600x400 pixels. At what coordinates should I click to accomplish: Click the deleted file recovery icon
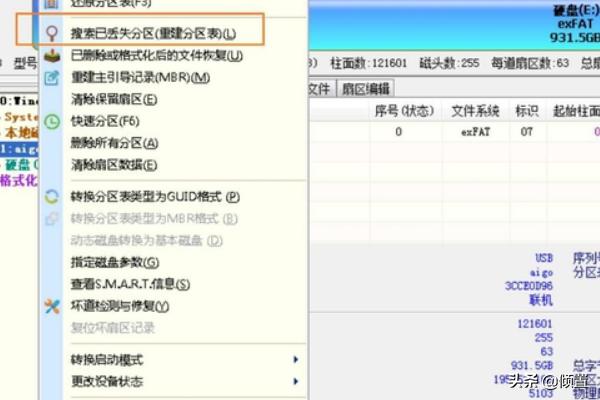pos(52,56)
